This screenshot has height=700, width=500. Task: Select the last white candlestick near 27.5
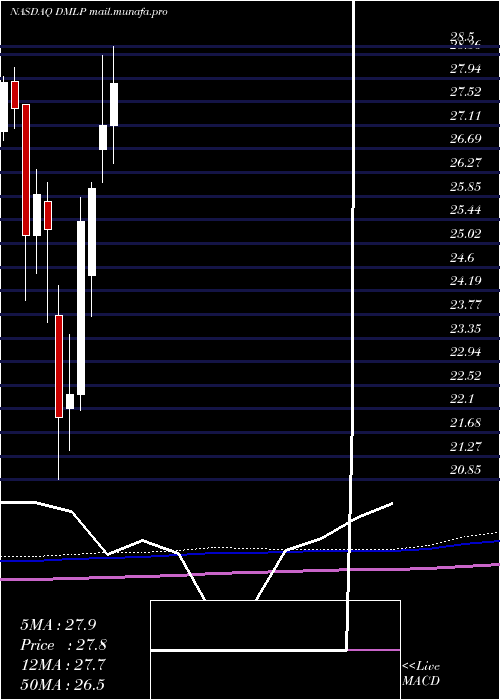coord(114,104)
